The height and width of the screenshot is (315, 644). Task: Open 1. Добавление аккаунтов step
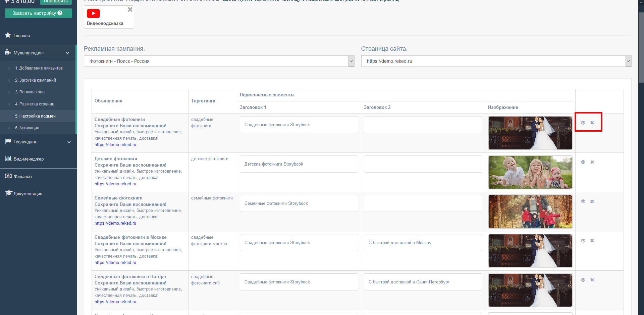pyautogui.click(x=39, y=68)
